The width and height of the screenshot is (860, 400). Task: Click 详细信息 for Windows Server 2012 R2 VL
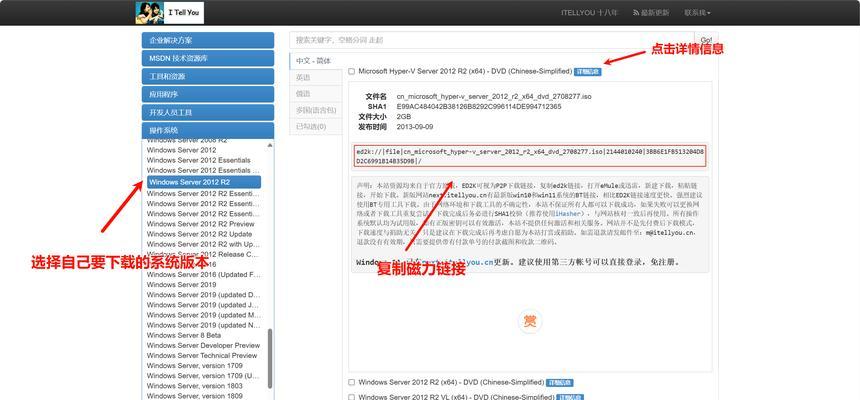point(570,397)
